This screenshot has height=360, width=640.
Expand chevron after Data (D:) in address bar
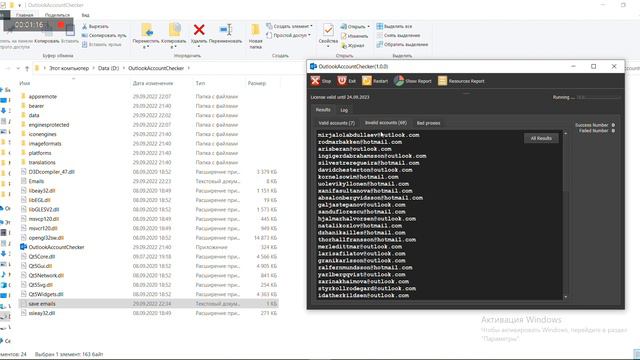click(x=123, y=68)
